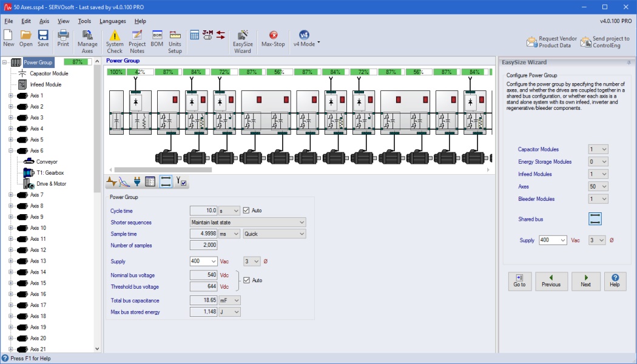Viewport: 637px width, 364px height.
Task: Select T1: Gearbox under Axis 6
Action: (50, 173)
